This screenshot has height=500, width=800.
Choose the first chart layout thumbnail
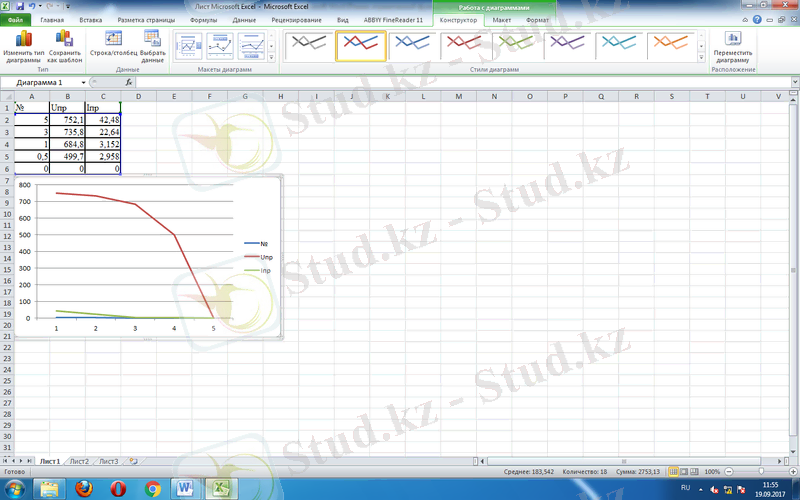(188, 46)
